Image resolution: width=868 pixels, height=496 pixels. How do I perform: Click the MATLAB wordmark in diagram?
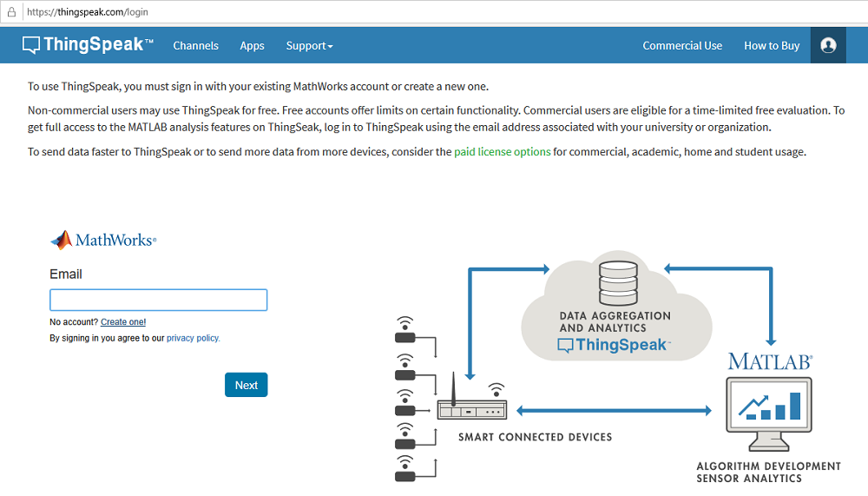click(x=770, y=362)
